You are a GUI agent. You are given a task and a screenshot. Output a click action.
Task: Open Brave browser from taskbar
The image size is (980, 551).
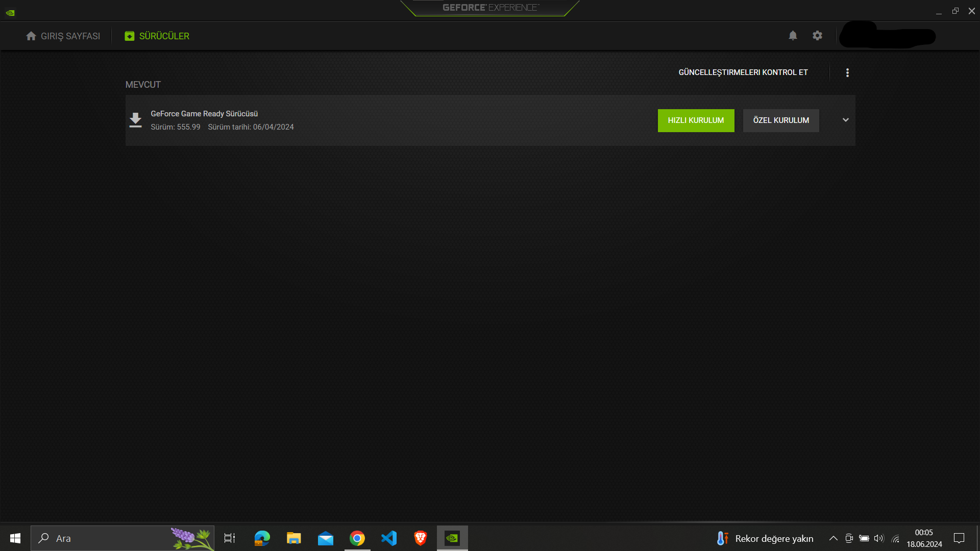421,538
